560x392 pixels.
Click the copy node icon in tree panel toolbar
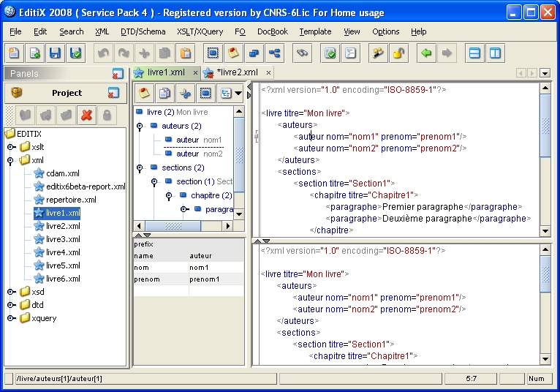pyautogui.click(x=164, y=94)
